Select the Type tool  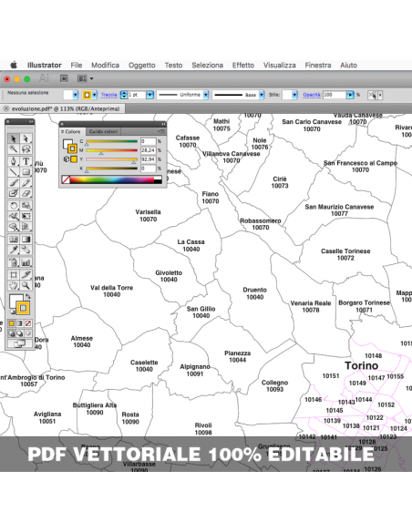(26, 161)
